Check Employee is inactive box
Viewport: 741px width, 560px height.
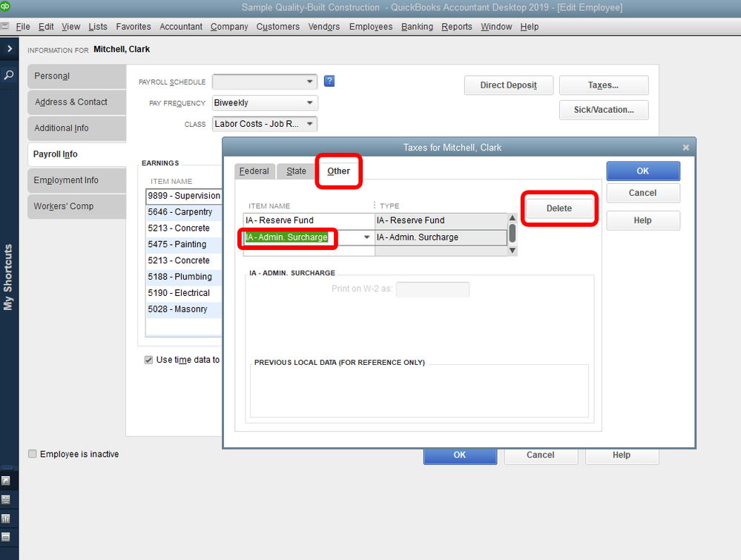pyautogui.click(x=32, y=454)
